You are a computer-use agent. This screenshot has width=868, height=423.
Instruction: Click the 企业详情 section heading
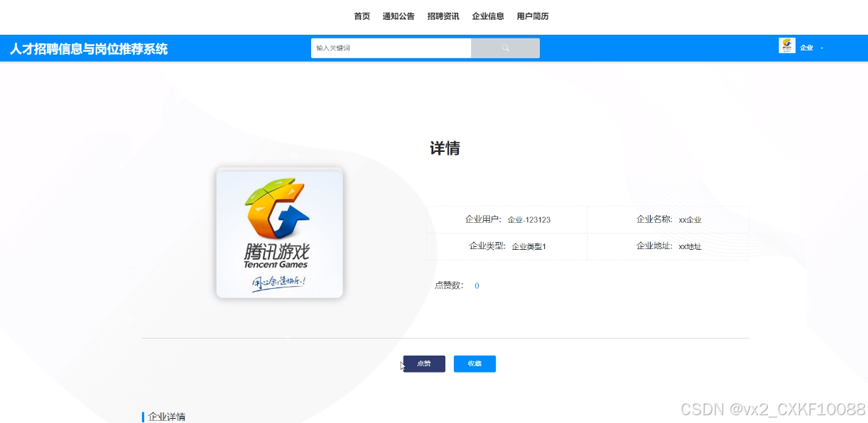pyautogui.click(x=167, y=417)
